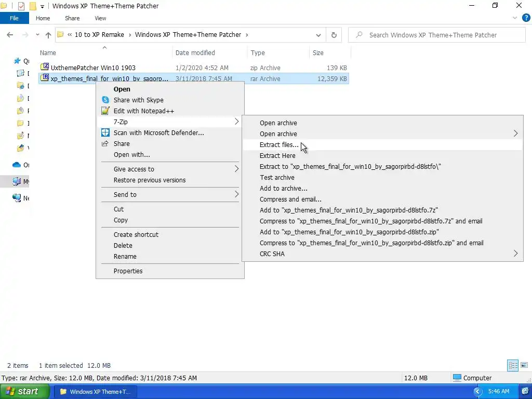Select Add to xp_themes .zip option

pyautogui.click(x=382, y=232)
